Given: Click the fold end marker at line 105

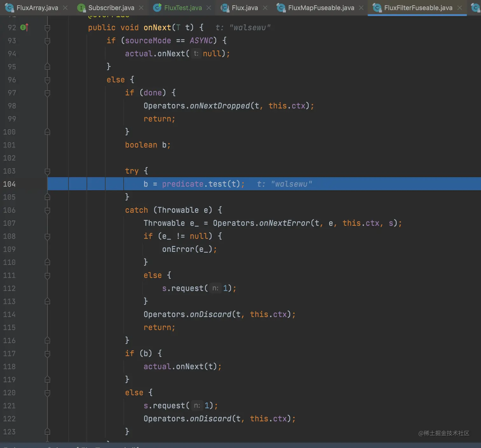Looking at the screenshot, I should [47, 197].
